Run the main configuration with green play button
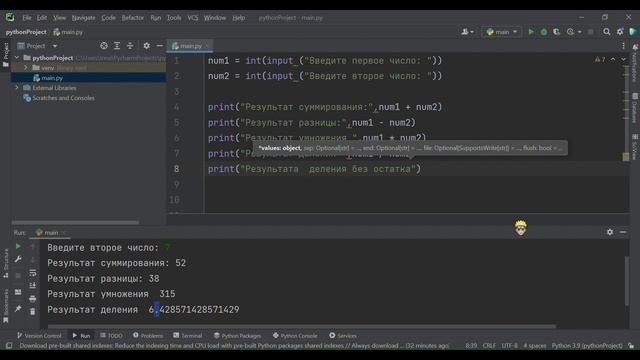640x360 pixels. pyautogui.click(x=531, y=32)
